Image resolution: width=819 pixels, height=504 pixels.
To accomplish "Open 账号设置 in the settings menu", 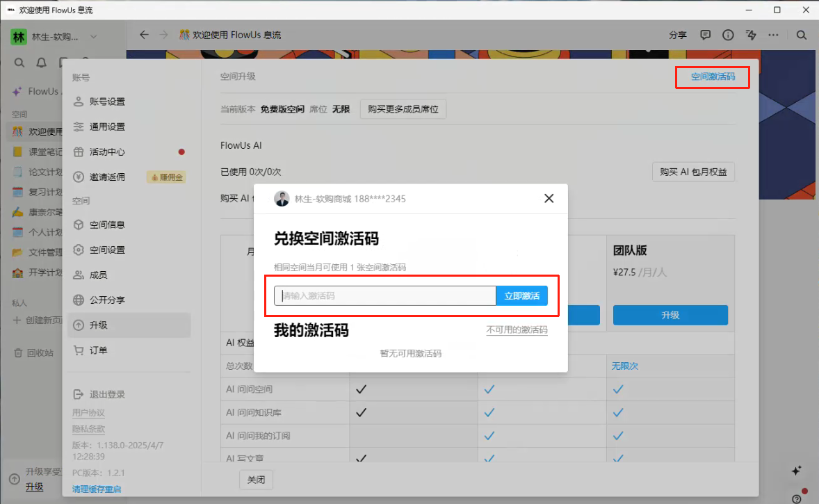I will [x=129, y=101].
